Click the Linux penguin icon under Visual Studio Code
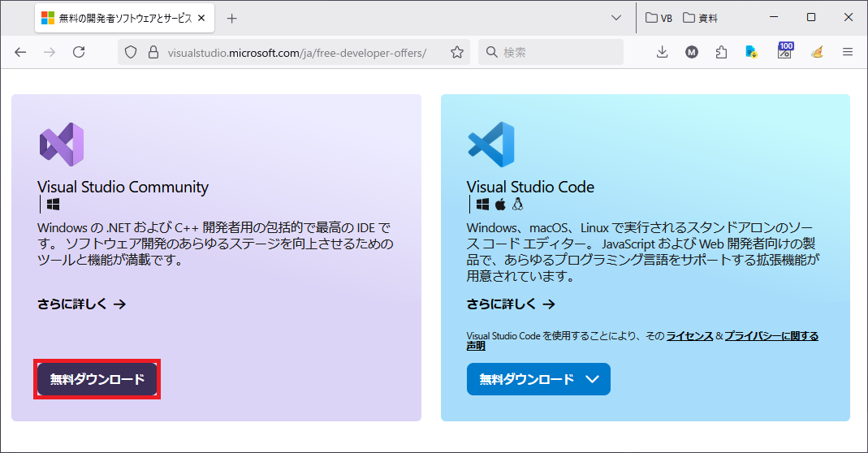Image resolution: width=868 pixels, height=453 pixels. 517,205
